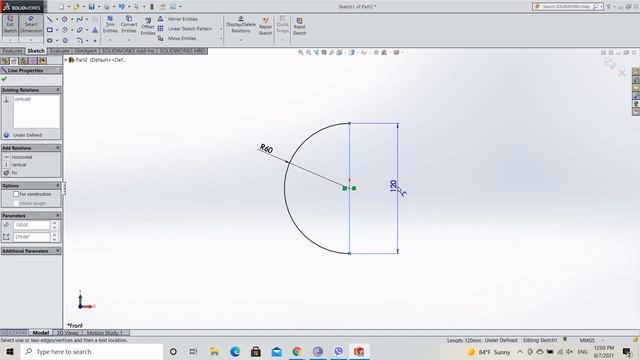
Task: Click Repair Sketch tool
Action: pyautogui.click(x=265, y=27)
